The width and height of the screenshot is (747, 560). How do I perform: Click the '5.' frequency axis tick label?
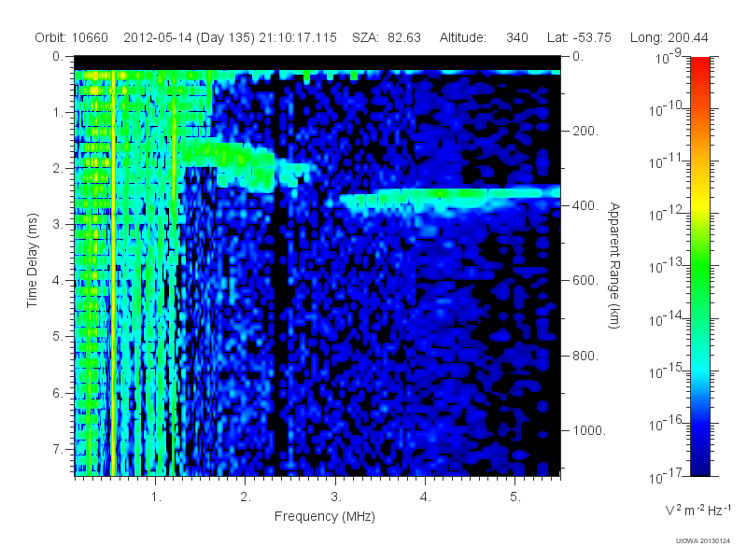pyautogui.click(x=516, y=497)
